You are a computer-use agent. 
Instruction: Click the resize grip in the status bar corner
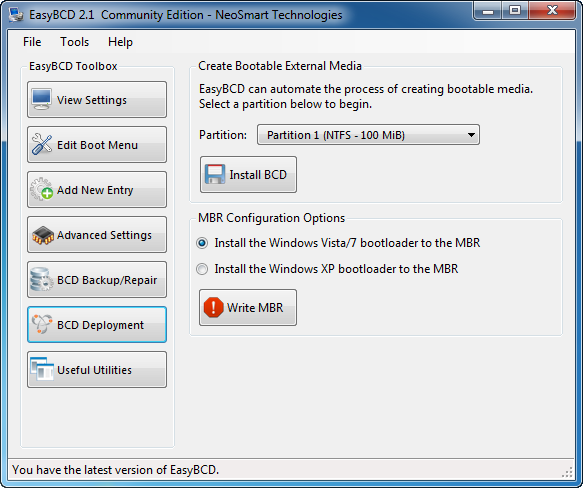[x=567, y=472]
